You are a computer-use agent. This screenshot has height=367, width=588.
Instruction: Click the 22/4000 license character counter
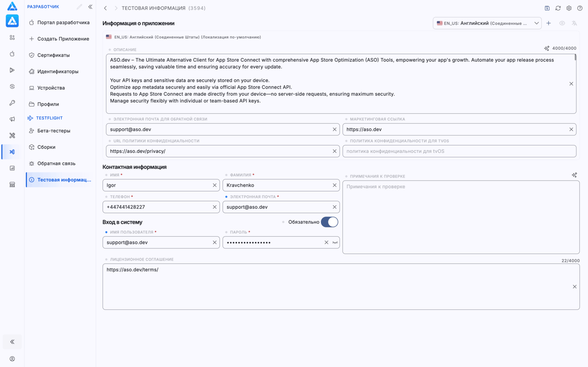click(x=570, y=261)
